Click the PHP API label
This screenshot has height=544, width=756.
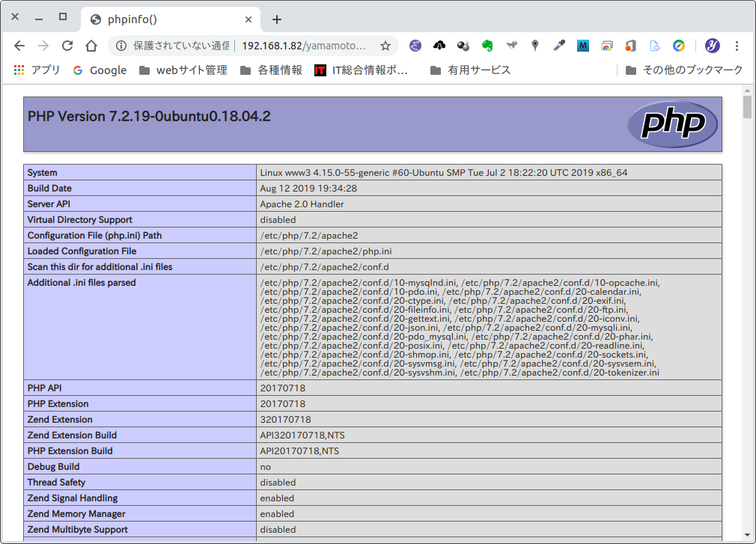click(44, 388)
